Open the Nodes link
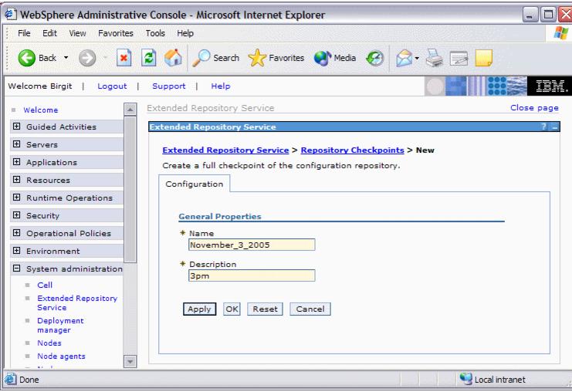This screenshot has width=572, height=392. click(49, 343)
